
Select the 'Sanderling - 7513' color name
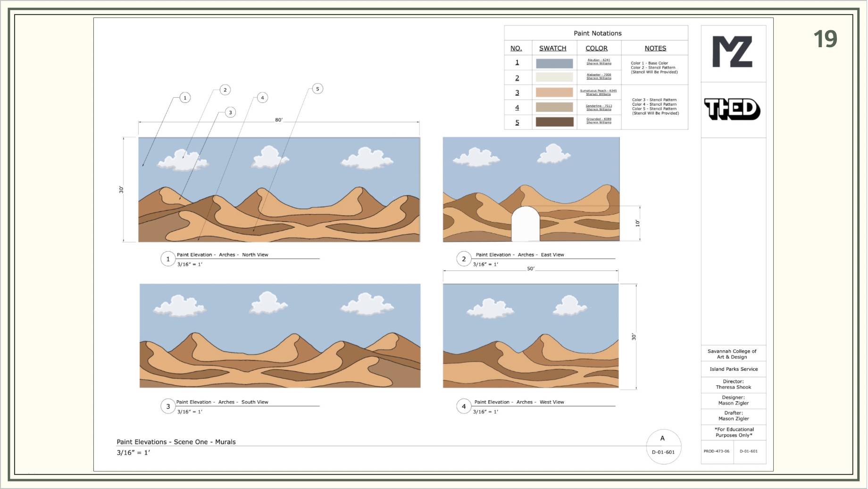point(599,106)
